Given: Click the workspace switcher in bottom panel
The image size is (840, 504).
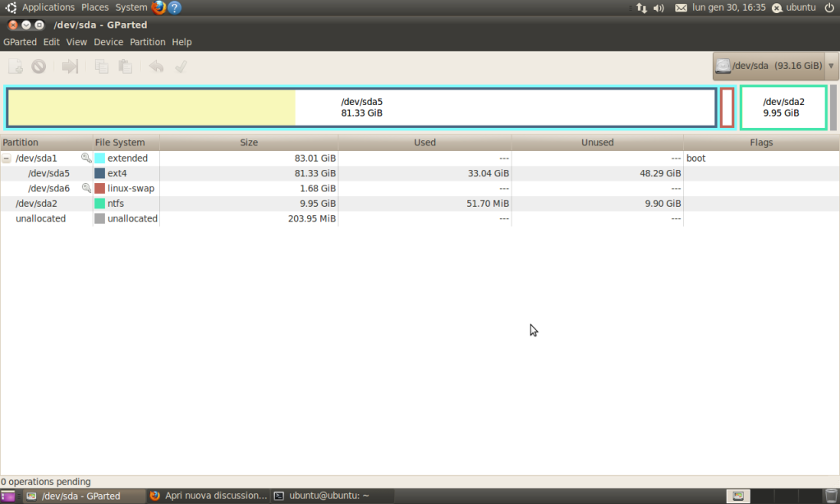Looking at the screenshot, I should (774, 496).
